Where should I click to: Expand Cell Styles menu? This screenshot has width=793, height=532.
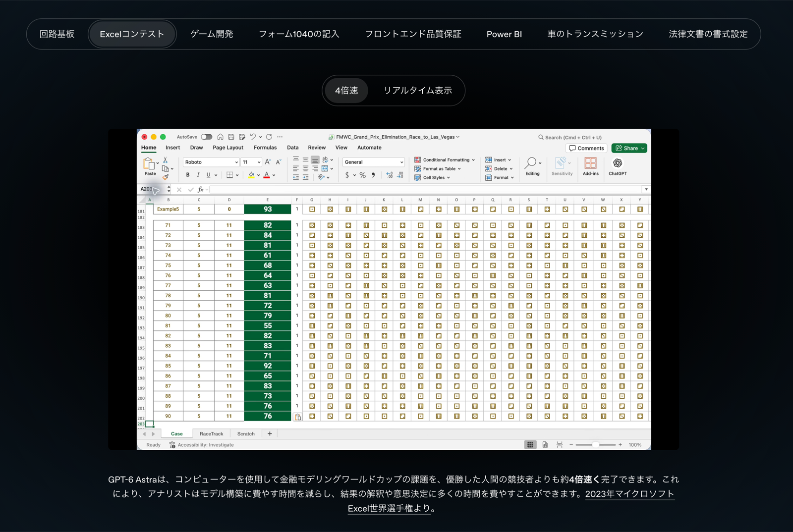[432, 177]
